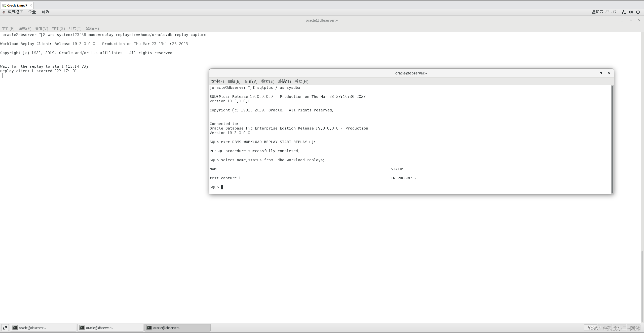Open 编辑(E) menu in background terminal window
Screen dimensions: 644x333
click(25, 28)
